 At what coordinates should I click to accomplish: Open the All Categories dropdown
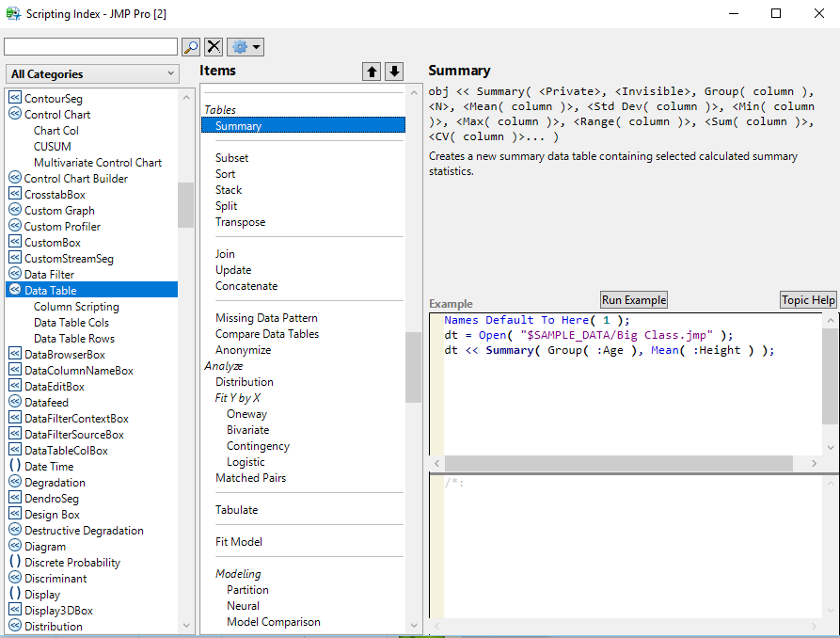(91, 72)
